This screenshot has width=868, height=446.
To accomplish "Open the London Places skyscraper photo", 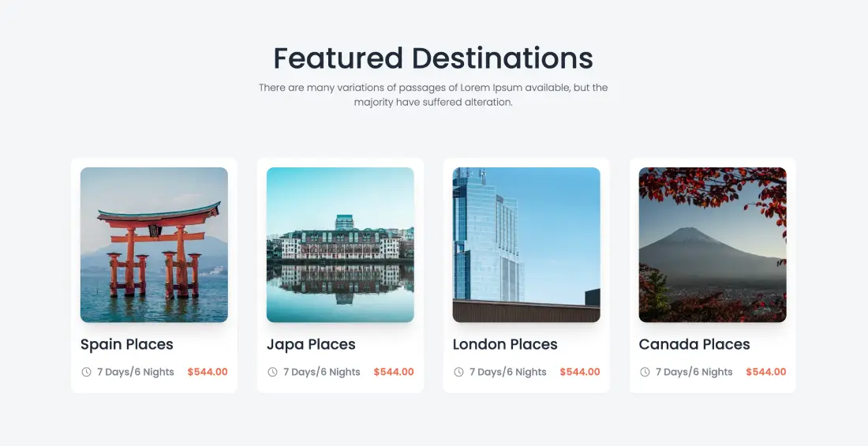I will pyautogui.click(x=526, y=245).
